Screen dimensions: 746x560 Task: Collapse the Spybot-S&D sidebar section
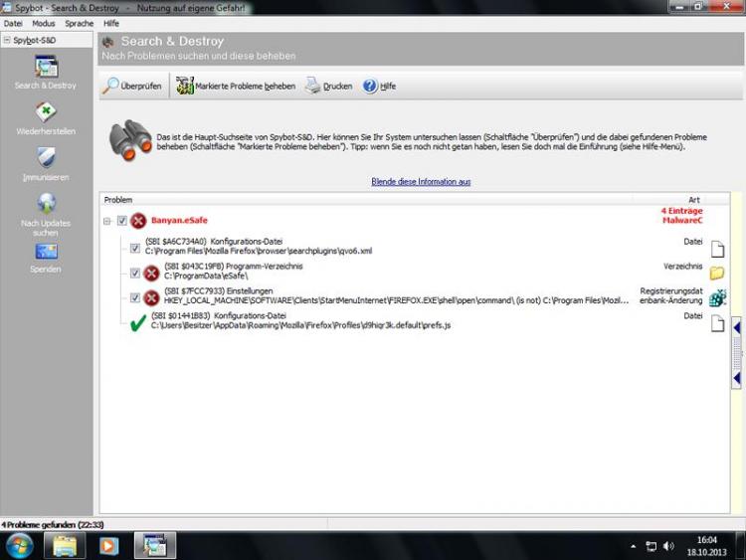click(x=7, y=40)
